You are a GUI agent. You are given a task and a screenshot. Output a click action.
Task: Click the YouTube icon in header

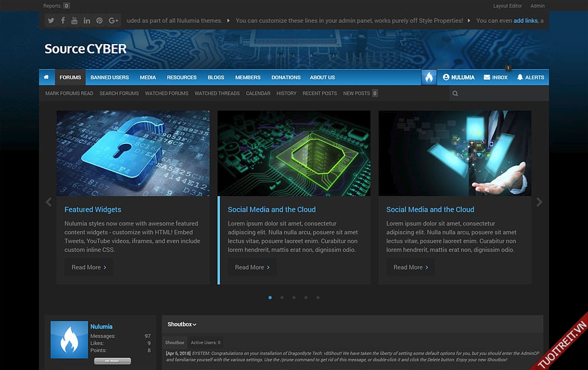pyautogui.click(x=75, y=21)
